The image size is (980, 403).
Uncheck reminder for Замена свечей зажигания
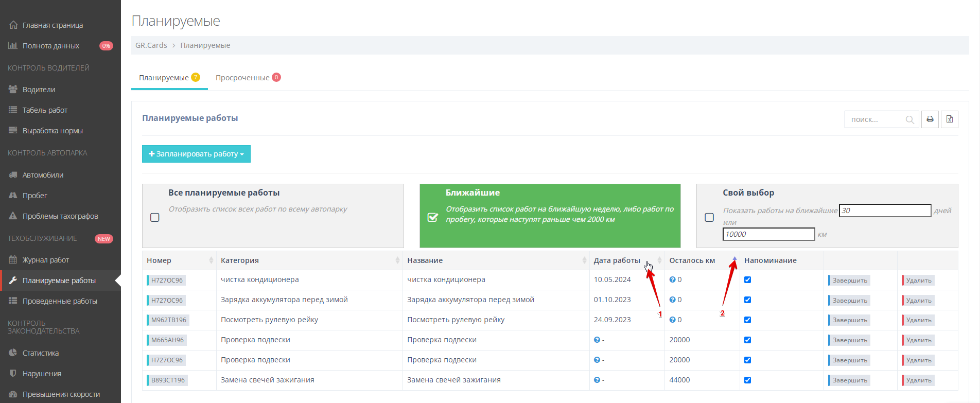(x=747, y=380)
